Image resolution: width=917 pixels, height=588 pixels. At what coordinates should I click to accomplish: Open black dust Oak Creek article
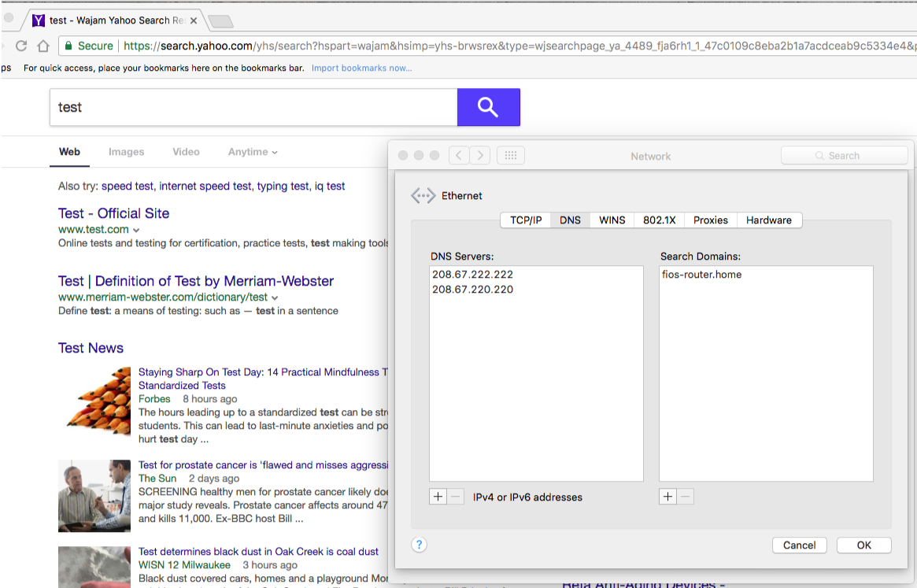pos(258,551)
